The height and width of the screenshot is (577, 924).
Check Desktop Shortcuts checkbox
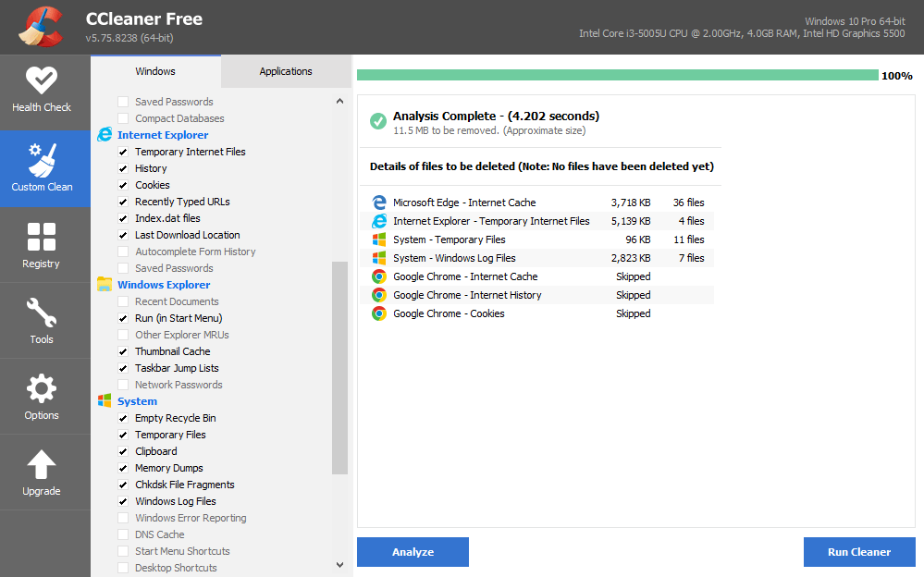point(123,568)
